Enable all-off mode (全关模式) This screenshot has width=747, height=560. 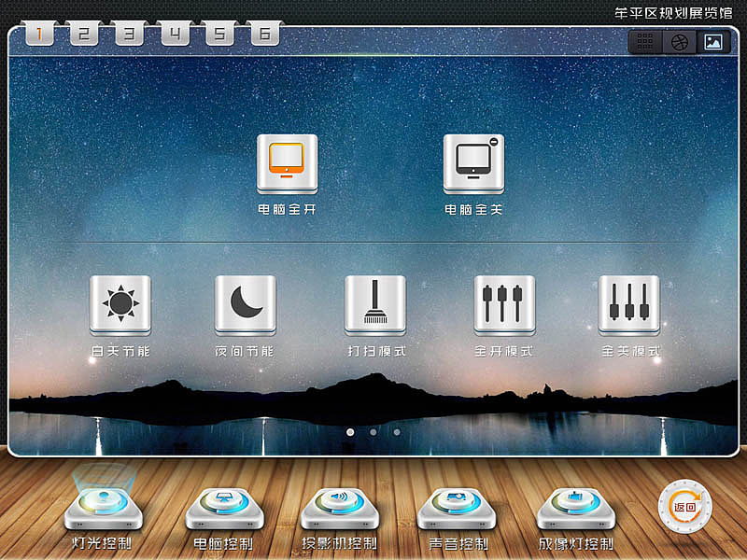click(628, 305)
